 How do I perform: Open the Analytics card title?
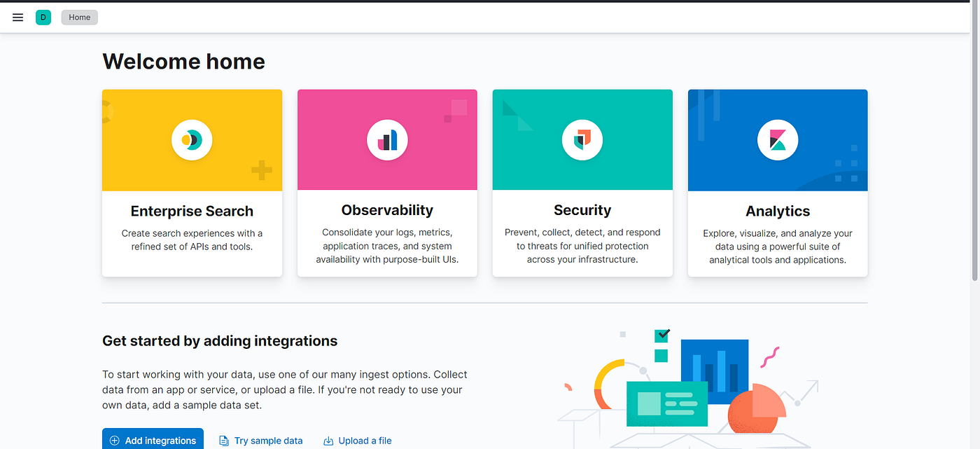(778, 211)
